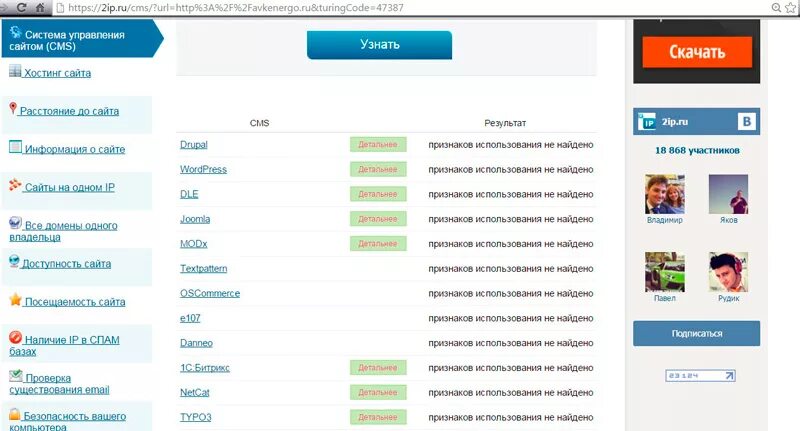Open the Danneo CMS link
The image size is (800, 431).
pyautogui.click(x=196, y=343)
